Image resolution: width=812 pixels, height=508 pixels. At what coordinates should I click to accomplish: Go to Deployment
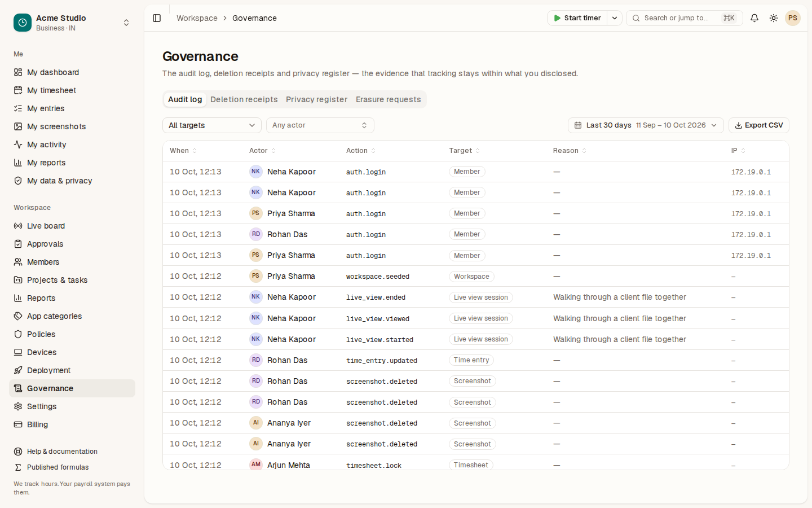coord(72,370)
